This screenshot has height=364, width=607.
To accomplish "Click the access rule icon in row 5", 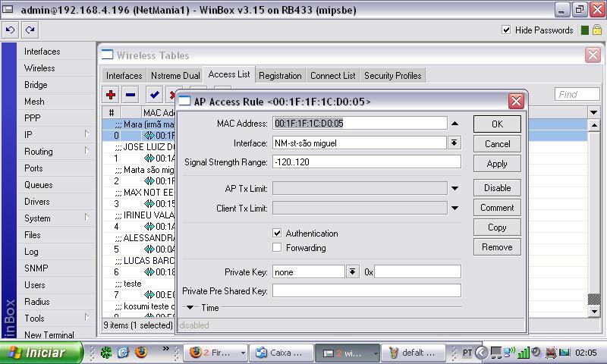I will 149,249.
